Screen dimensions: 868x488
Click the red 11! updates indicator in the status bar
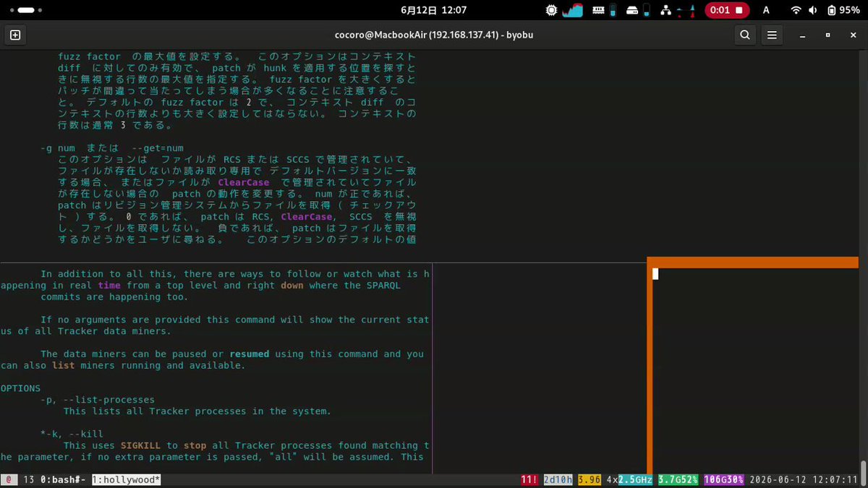529,479
